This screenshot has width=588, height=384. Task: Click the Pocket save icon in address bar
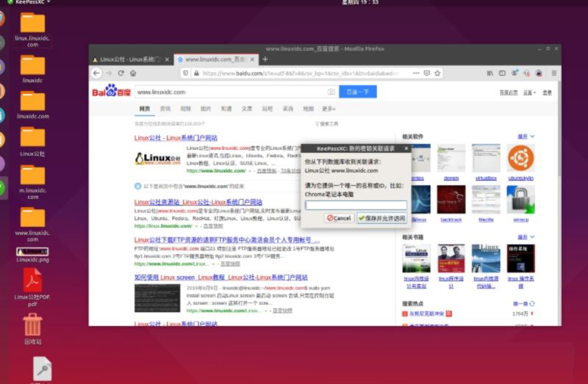point(427,73)
